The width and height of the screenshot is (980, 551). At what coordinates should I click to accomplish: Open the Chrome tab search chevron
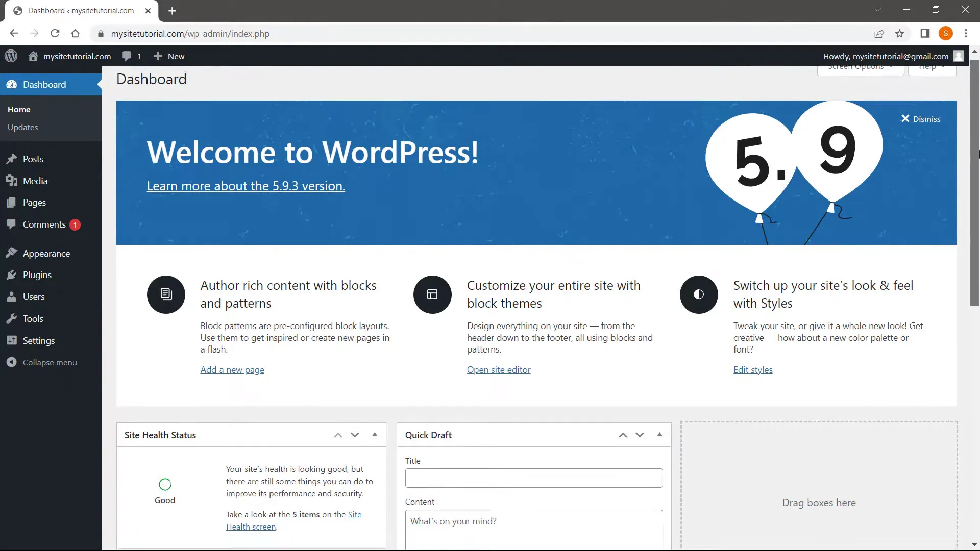(x=877, y=10)
